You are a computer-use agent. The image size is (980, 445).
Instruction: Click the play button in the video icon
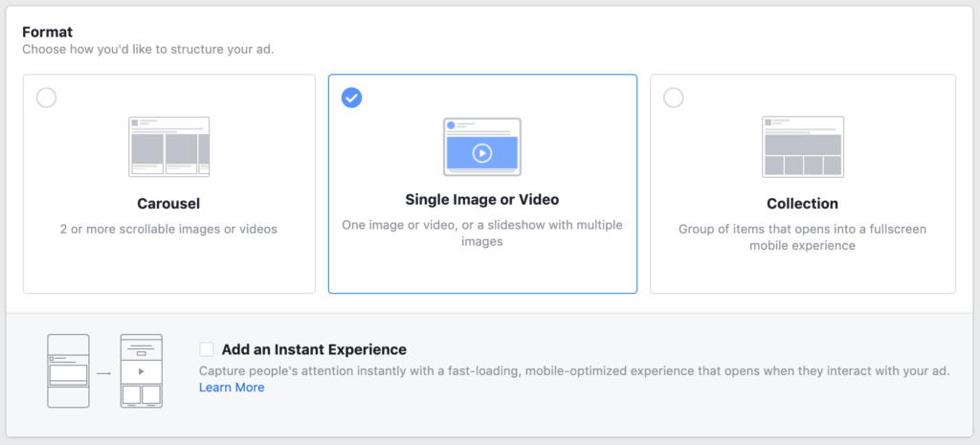(x=481, y=152)
